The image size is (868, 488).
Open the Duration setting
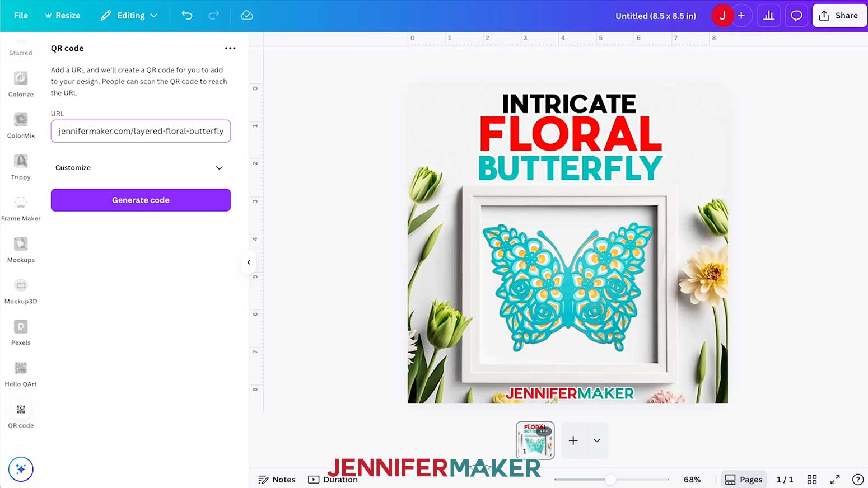[x=333, y=480]
